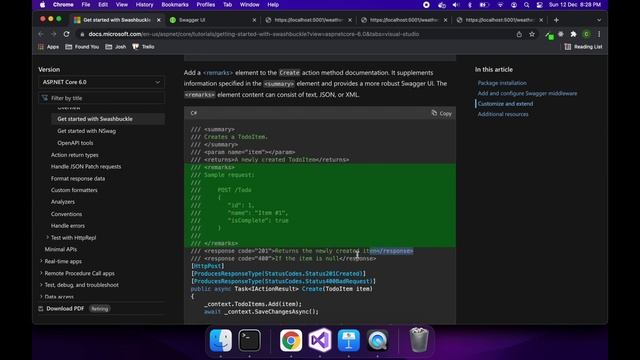The image size is (640, 360).
Task: Open Finder from the Dock
Action: point(221,340)
